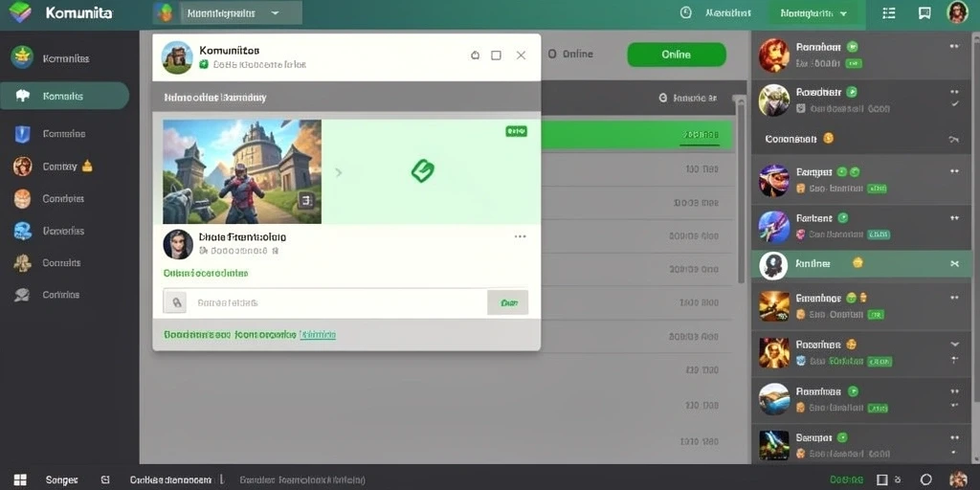The height and width of the screenshot is (490, 980).
Task: Toggle the bell icon in Komunitos dialog header
Action: [475, 55]
